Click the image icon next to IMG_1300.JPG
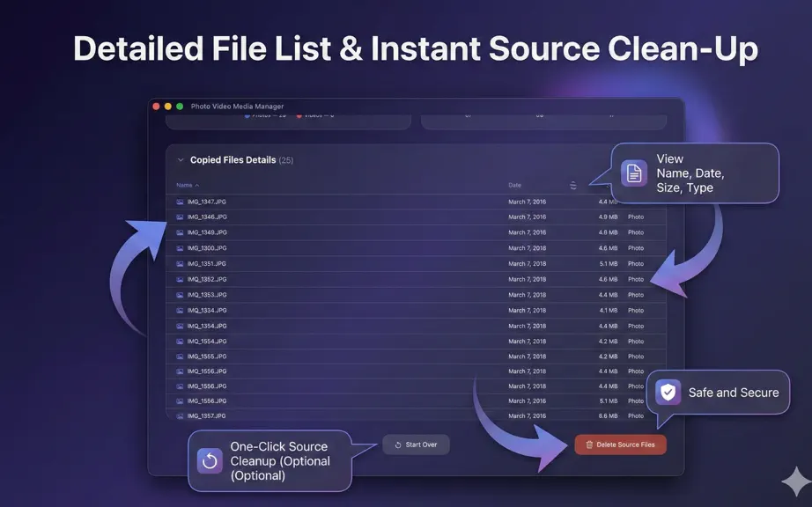Screen dimensions: 812x507 pos(180,248)
